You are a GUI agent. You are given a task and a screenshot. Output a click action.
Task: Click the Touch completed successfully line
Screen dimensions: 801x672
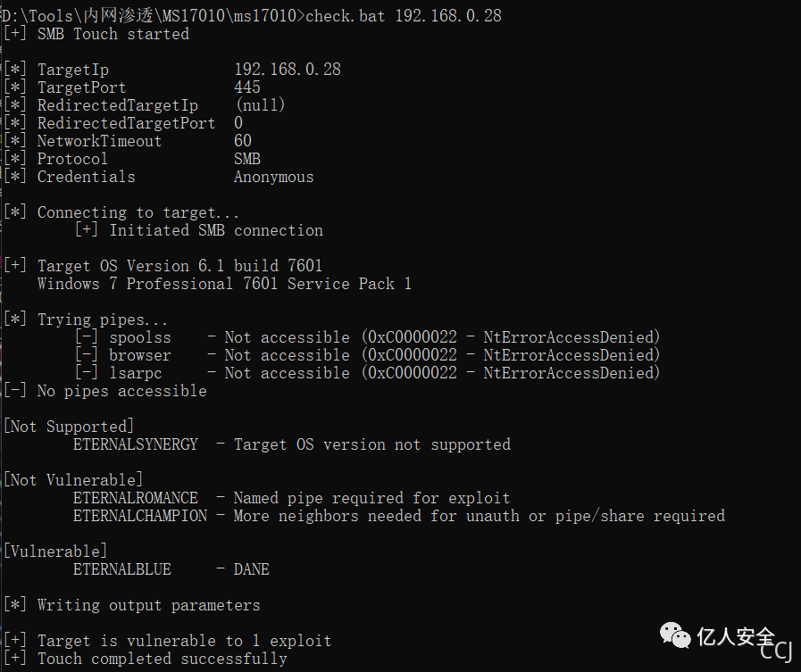point(146,660)
